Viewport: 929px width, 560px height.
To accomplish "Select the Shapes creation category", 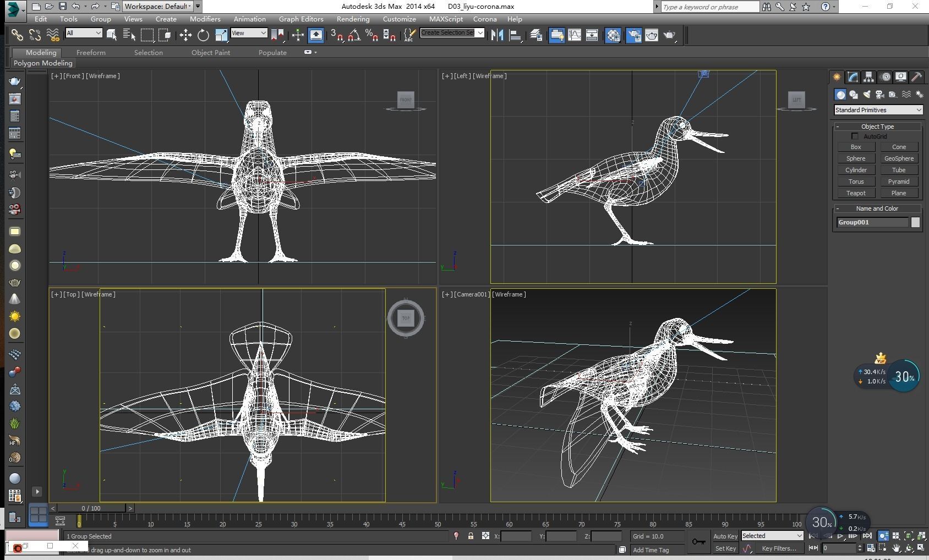I will pos(854,94).
